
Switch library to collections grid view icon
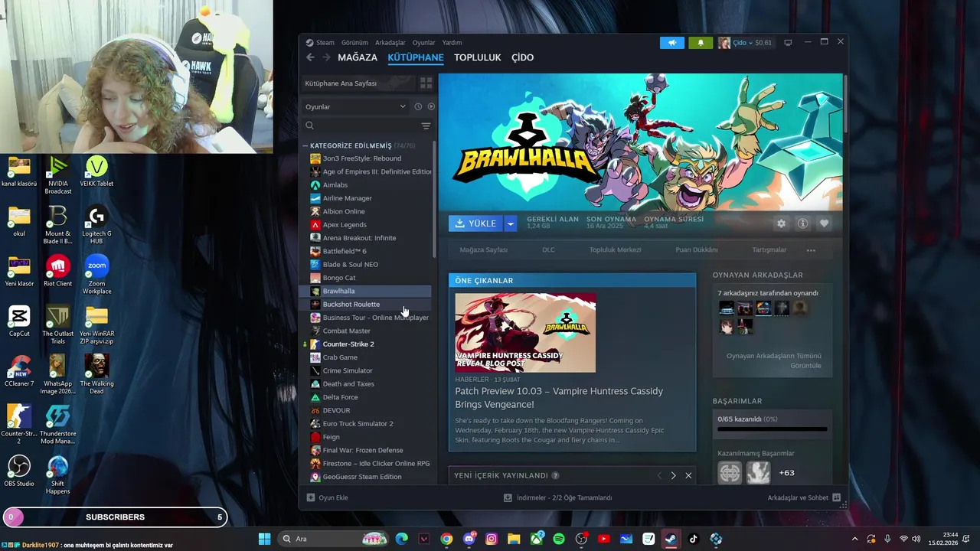426,83
